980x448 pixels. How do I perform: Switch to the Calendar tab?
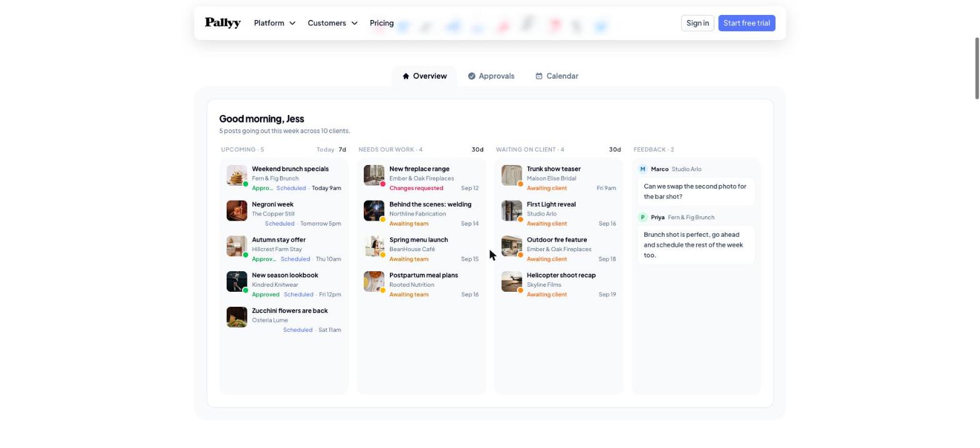click(x=557, y=76)
